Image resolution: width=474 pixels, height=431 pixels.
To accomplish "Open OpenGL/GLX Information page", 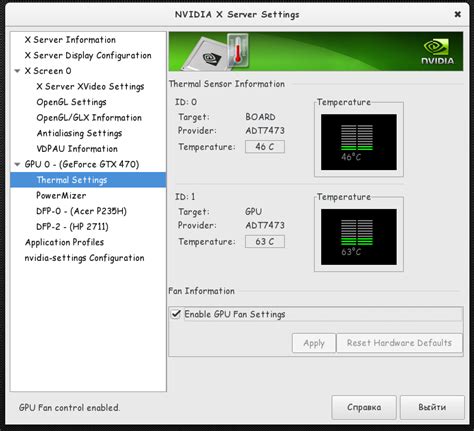I will pos(89,118).
